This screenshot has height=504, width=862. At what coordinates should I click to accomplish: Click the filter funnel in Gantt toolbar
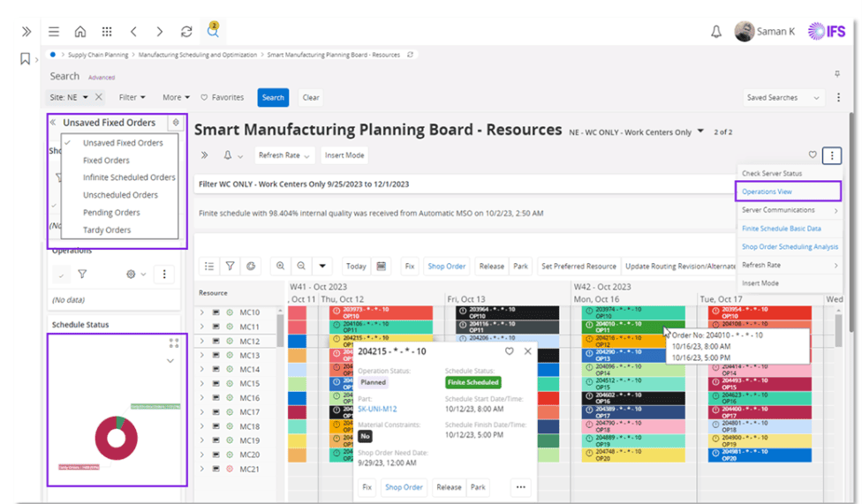click(x=230, y=266)
